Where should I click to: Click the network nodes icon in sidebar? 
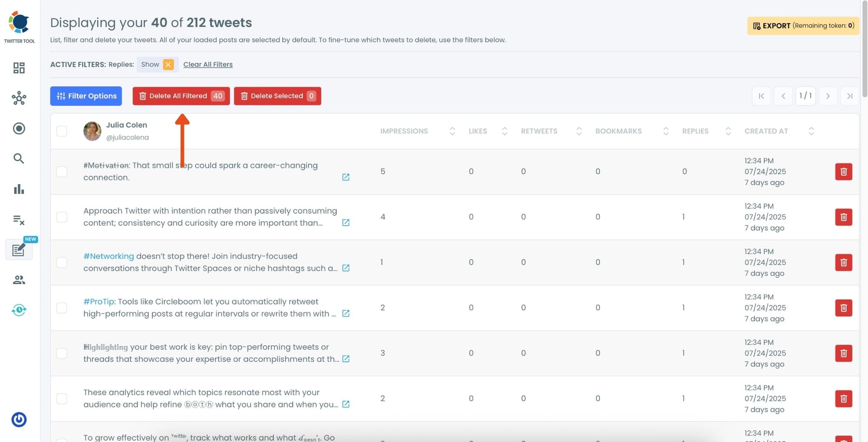coord(19,98)
